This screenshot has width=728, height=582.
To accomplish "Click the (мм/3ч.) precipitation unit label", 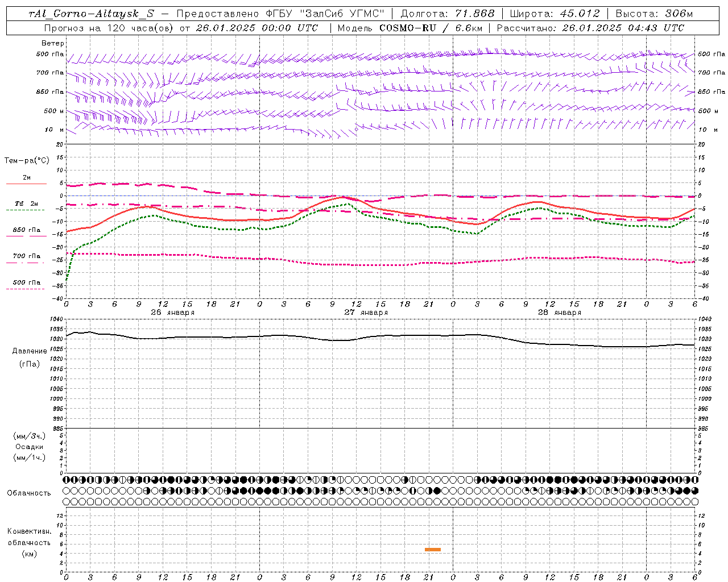I will 30,436.
